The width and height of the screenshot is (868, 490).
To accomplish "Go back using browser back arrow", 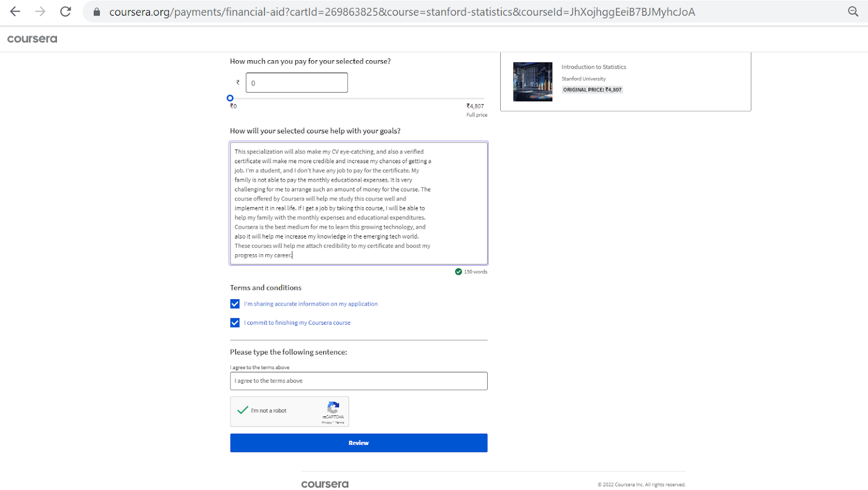I will [15, 11].
